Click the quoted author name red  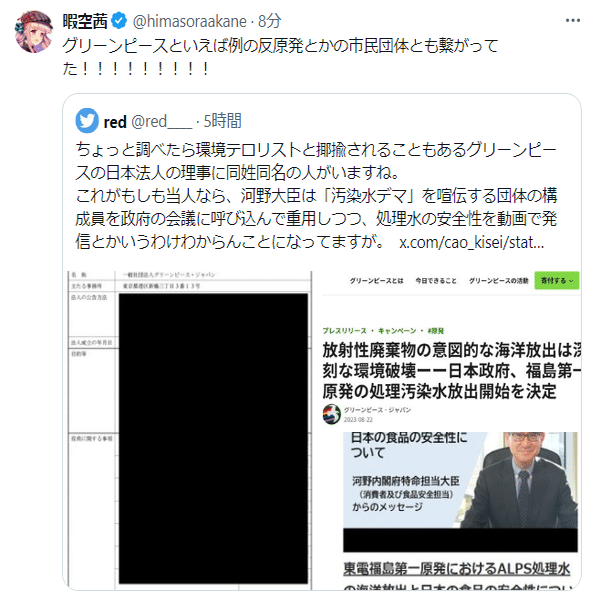[x=115, y=122]
